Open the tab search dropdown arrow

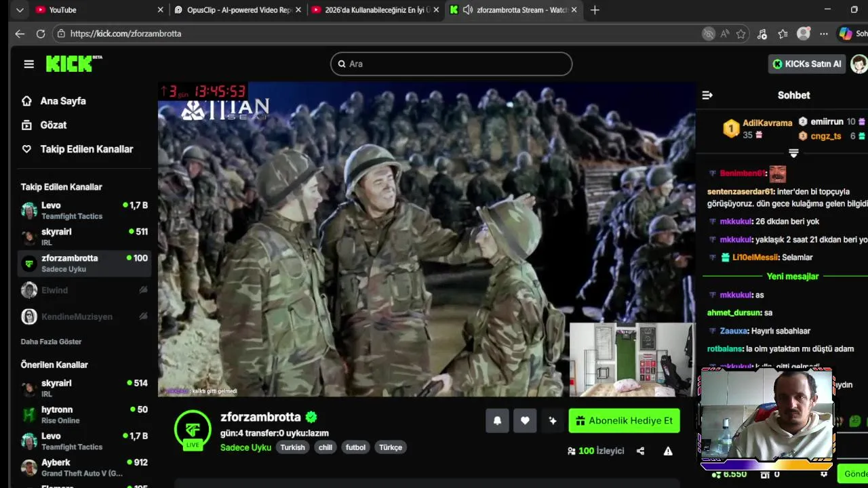tap(20, 10)
